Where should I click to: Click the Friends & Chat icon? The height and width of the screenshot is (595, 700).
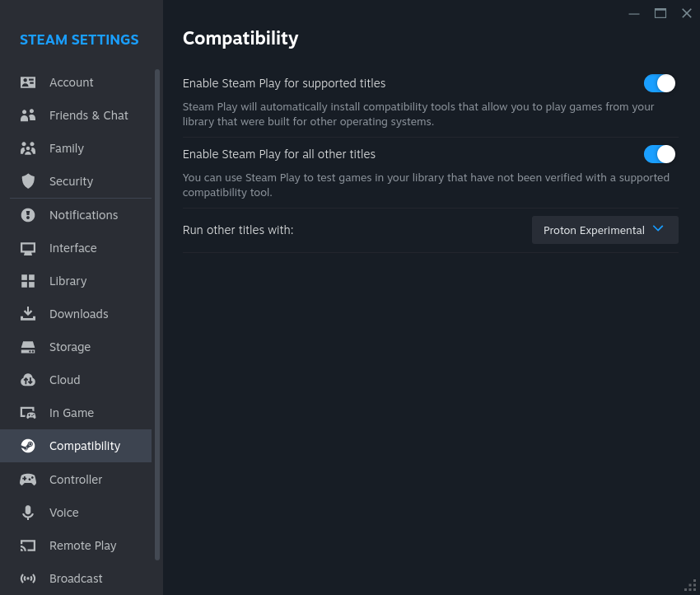click(28, 115)
